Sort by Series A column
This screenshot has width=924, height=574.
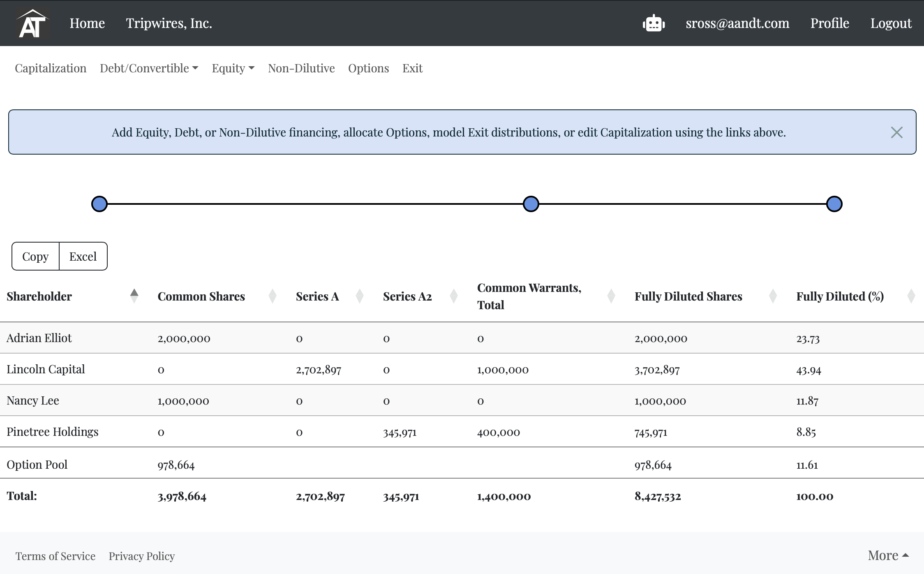(x=359, y=296)
